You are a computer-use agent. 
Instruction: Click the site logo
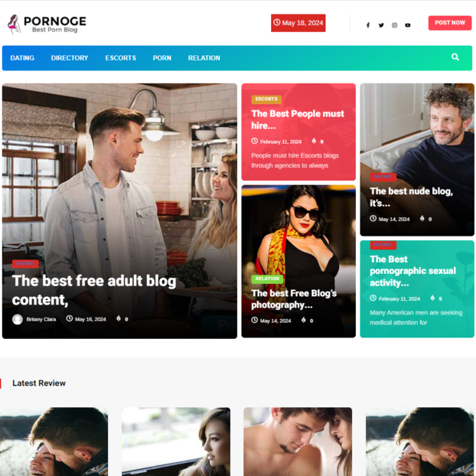pos(47,24)
